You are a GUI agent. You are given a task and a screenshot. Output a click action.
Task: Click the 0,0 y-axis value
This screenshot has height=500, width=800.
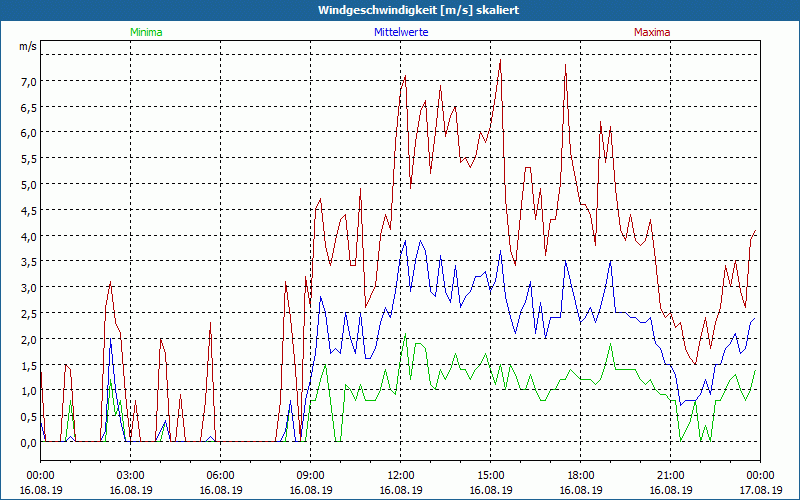pos(28,443)
